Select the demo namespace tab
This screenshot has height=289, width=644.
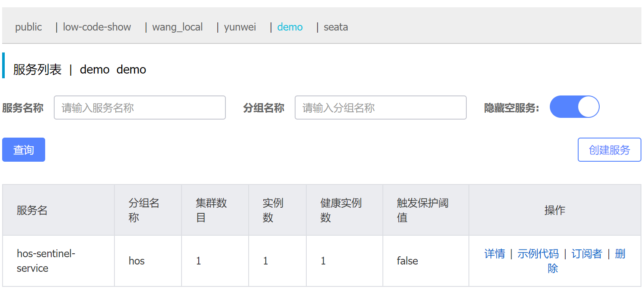(290, 27)
